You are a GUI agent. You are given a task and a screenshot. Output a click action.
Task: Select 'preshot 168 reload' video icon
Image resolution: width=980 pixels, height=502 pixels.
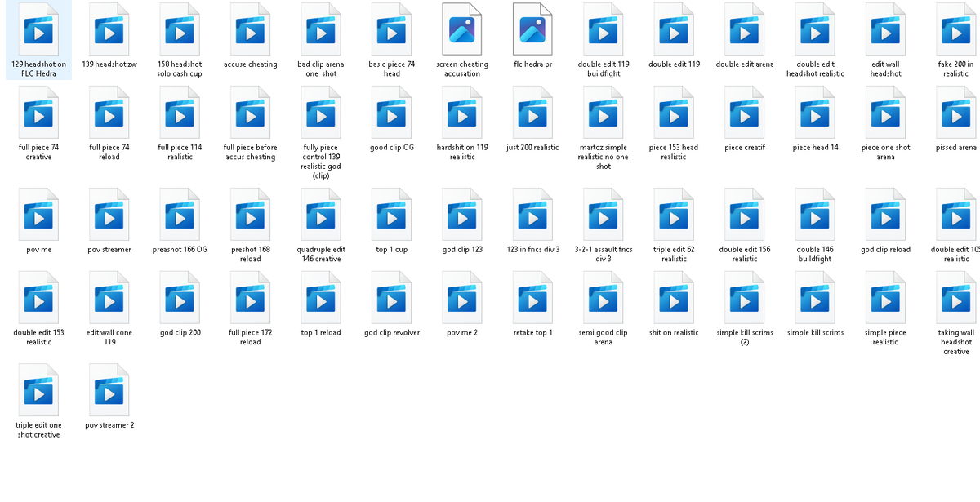[x=250, y=215]
